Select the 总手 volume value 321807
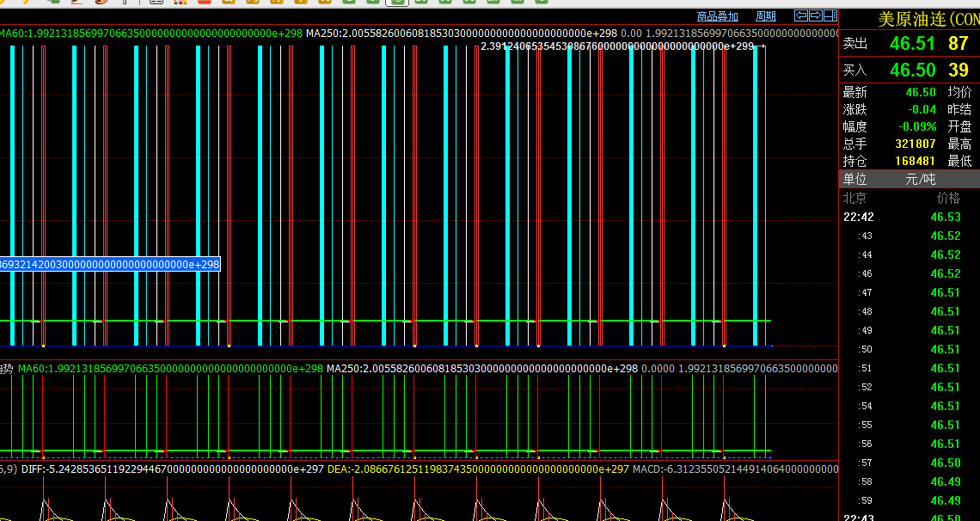The image size is (980, 521). pyautogui.click(x=915, y=144)
